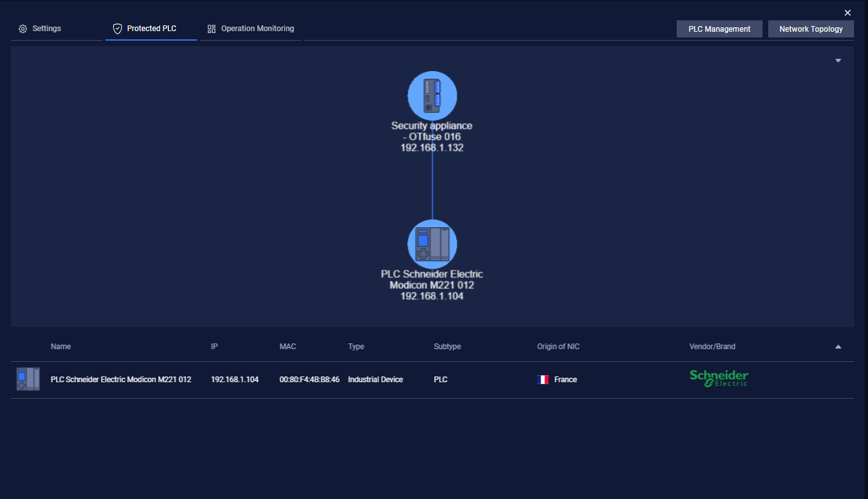
Task: Sort by the Subtype column header
Action: tap(447, 347)
